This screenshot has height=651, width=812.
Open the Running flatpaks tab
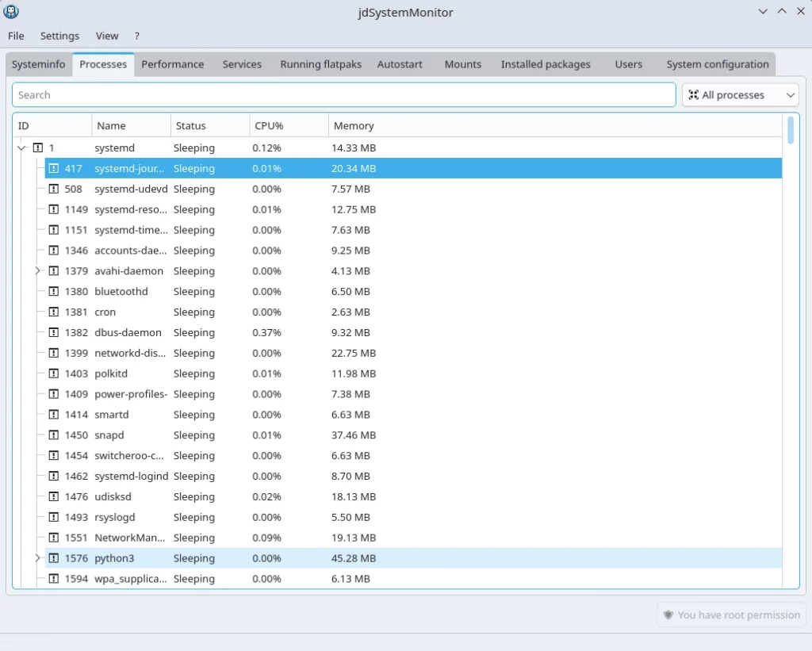(320, 64)
